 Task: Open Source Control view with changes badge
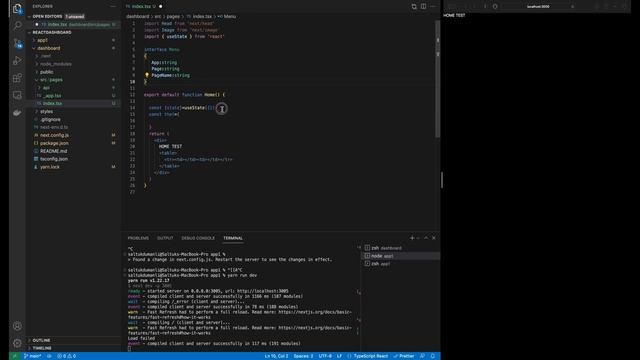pos(17,43)
